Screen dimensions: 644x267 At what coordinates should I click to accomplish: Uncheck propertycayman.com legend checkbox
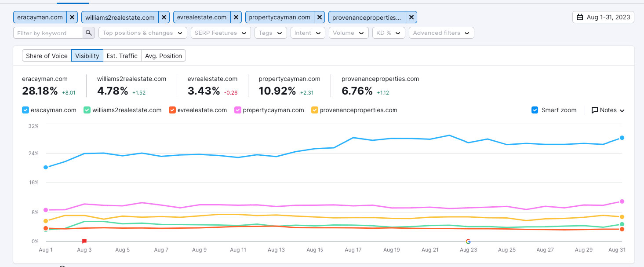pyautogui.click(x=238, y=110)
